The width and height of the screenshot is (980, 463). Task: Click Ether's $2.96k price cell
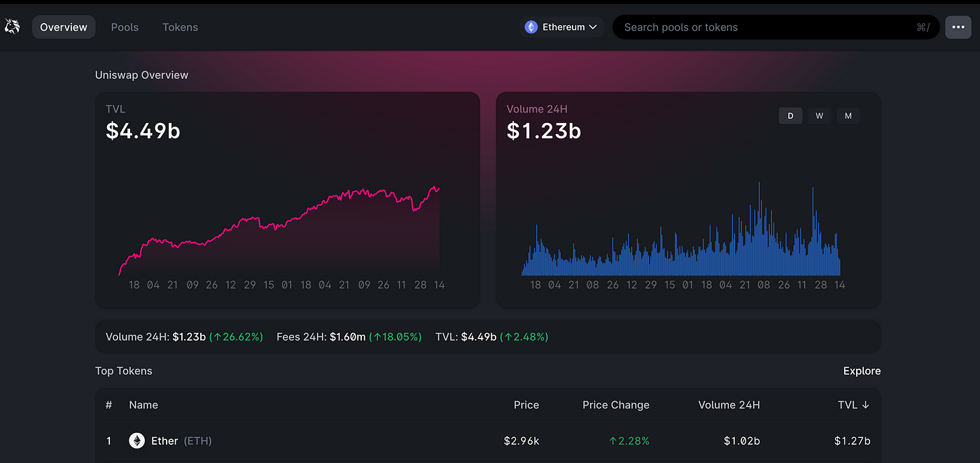(x=521, y=441)
